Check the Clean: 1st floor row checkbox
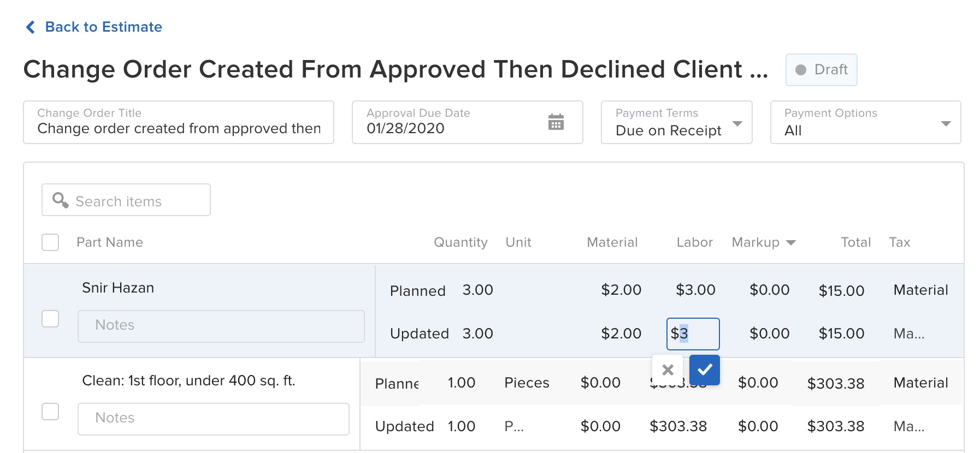 coord(50,412)
